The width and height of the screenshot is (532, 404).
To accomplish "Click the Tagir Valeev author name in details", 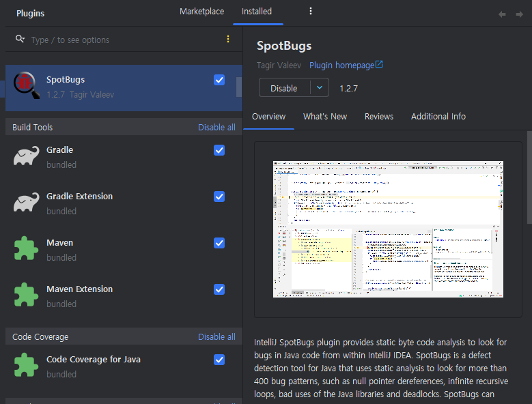I will 279,65.
